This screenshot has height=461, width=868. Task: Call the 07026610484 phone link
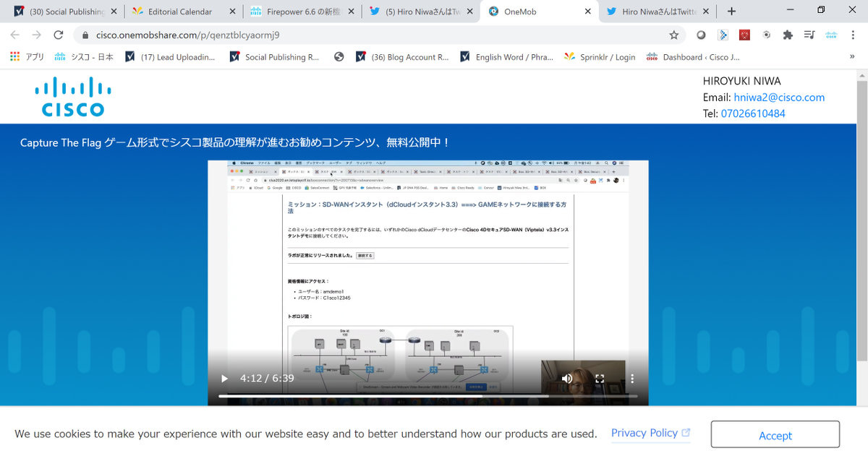[x=753, y=113]
